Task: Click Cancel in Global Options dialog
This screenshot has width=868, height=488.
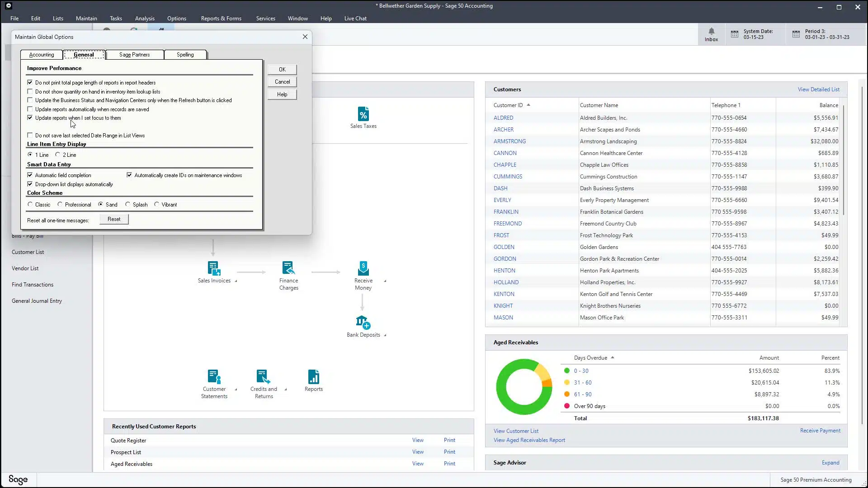Action: click(282, 82)
